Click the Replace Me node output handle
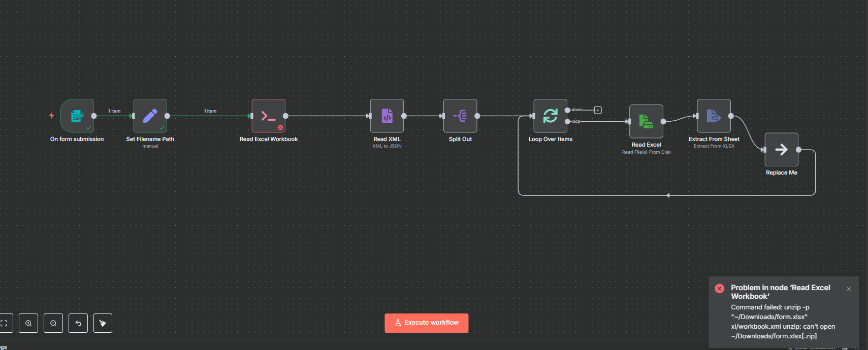 coord(798,150)
